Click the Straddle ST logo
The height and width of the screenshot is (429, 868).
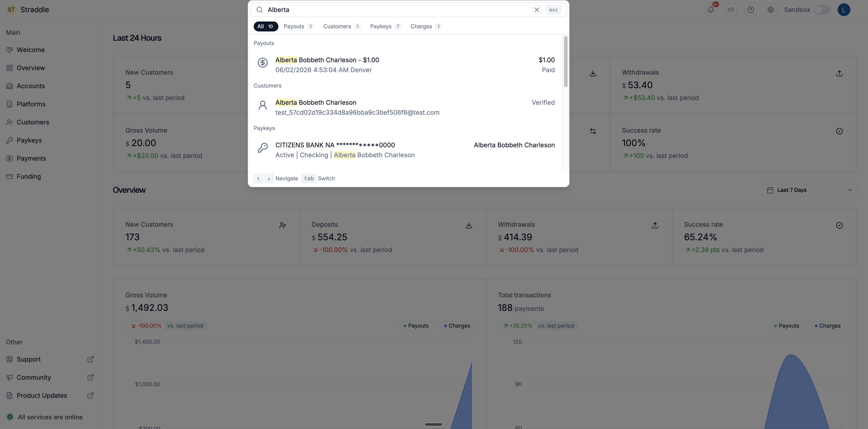[x=11, y=10]
